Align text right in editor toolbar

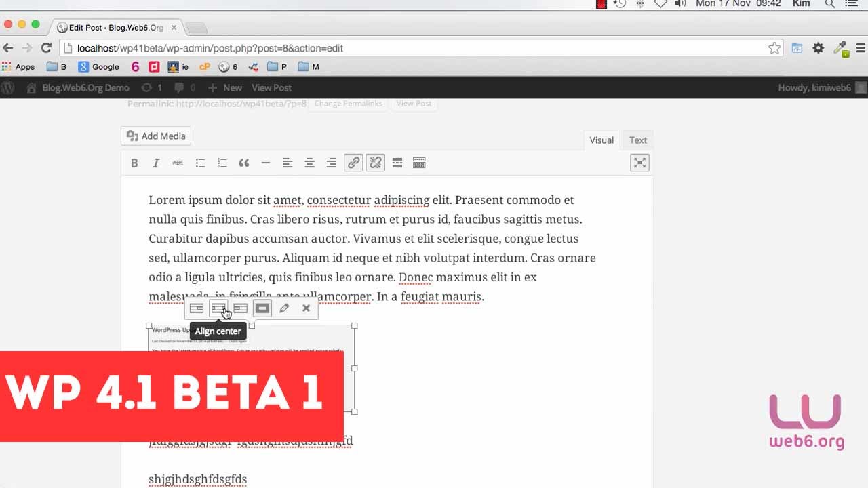click(332, 163)
